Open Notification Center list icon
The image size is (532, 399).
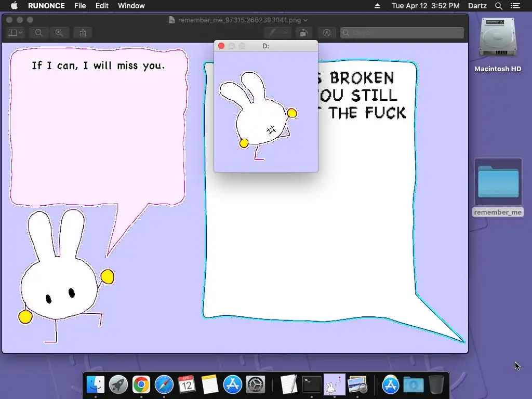(x=515, y=6)
